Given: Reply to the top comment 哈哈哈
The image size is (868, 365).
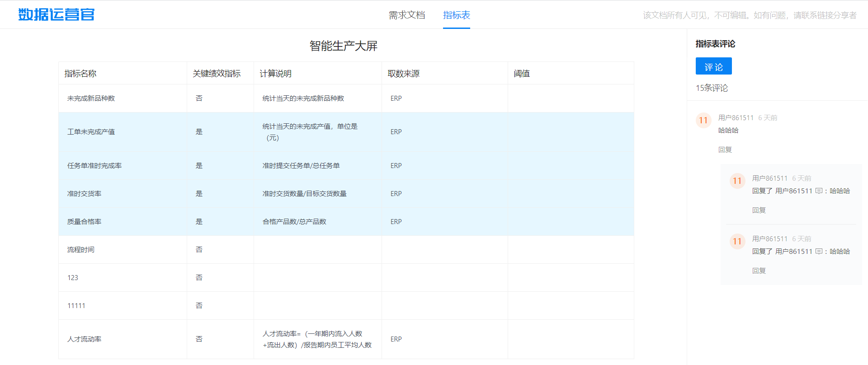Looking at the screenshot, I should coord(725,150).
